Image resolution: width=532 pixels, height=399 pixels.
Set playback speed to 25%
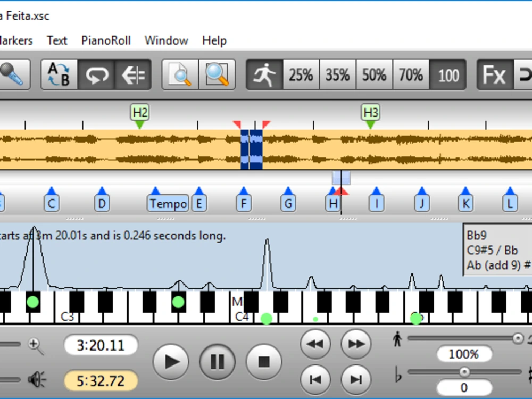click(x=301, y=74)
